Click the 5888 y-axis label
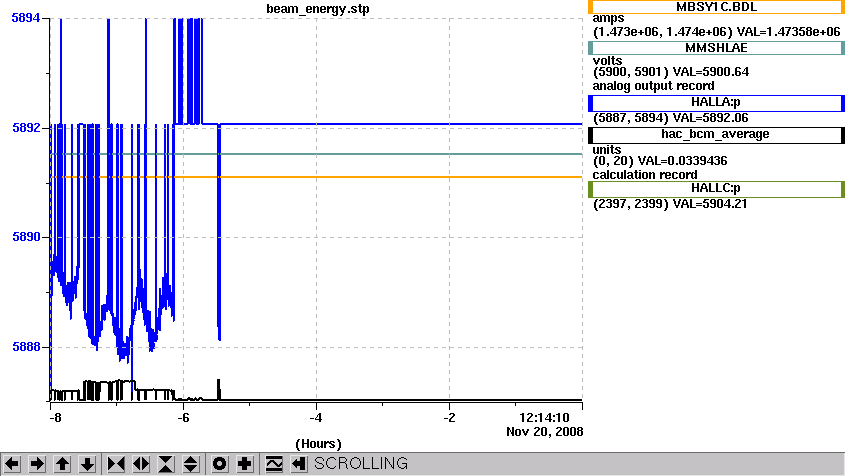 point(26,347)
